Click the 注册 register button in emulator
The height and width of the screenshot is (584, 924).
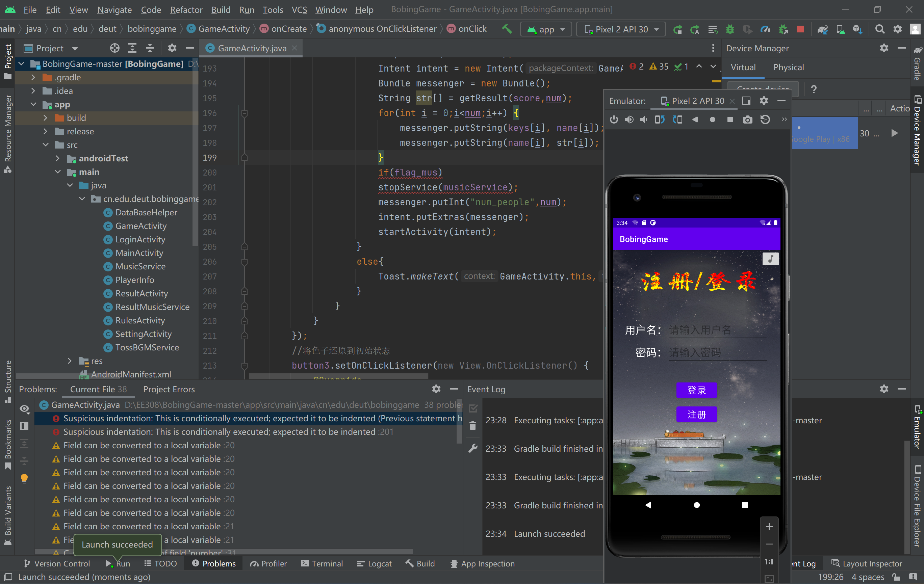(696, 414)
